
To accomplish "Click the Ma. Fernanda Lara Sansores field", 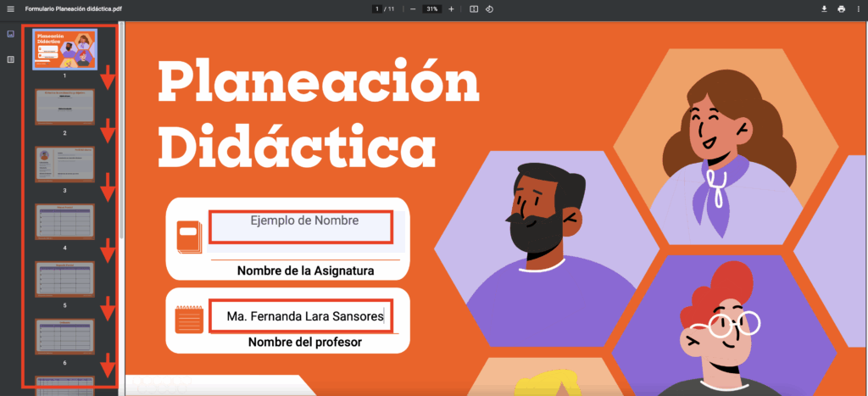I will pos(301,317).
